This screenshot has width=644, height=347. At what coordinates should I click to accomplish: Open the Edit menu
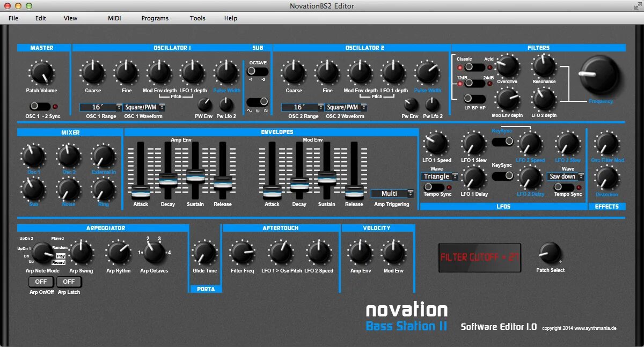point(41,18)
